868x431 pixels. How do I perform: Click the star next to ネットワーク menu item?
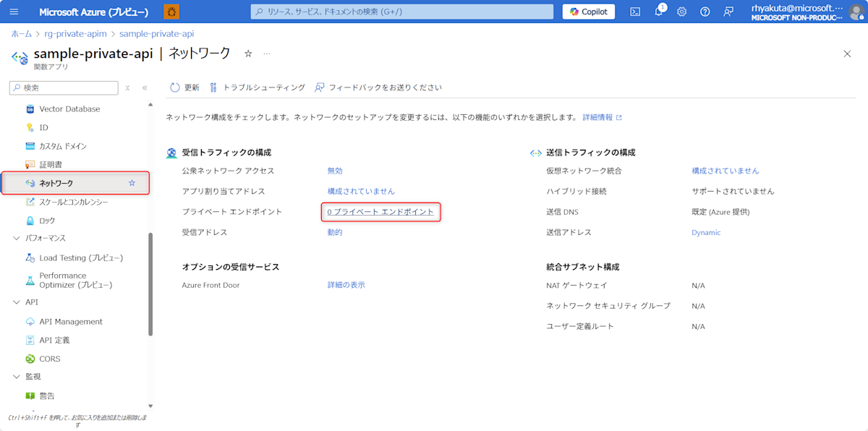(x=132, y=183)
